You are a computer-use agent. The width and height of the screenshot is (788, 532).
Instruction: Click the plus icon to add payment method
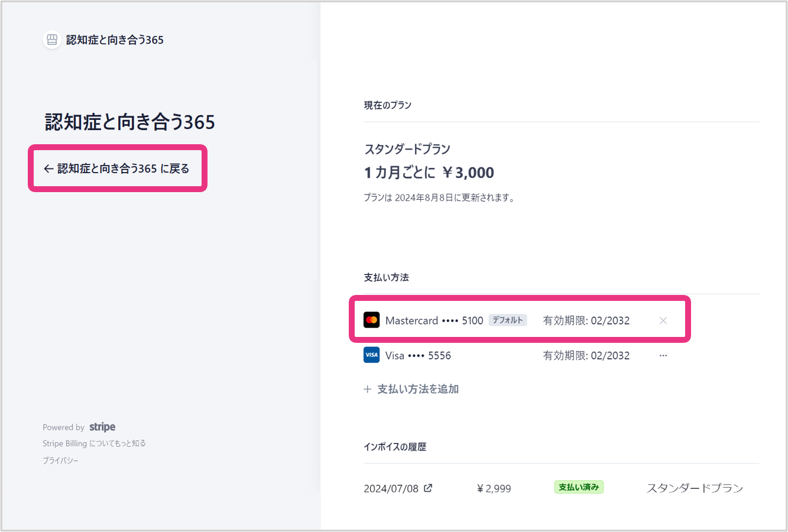click(368, 389)
